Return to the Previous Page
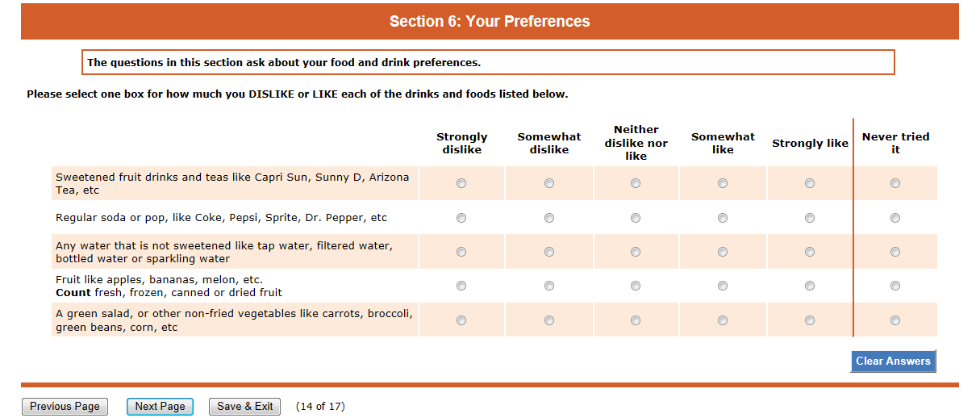Image resolution: width=980 pixels, height=418 pixels. click(x=65, y=407)
